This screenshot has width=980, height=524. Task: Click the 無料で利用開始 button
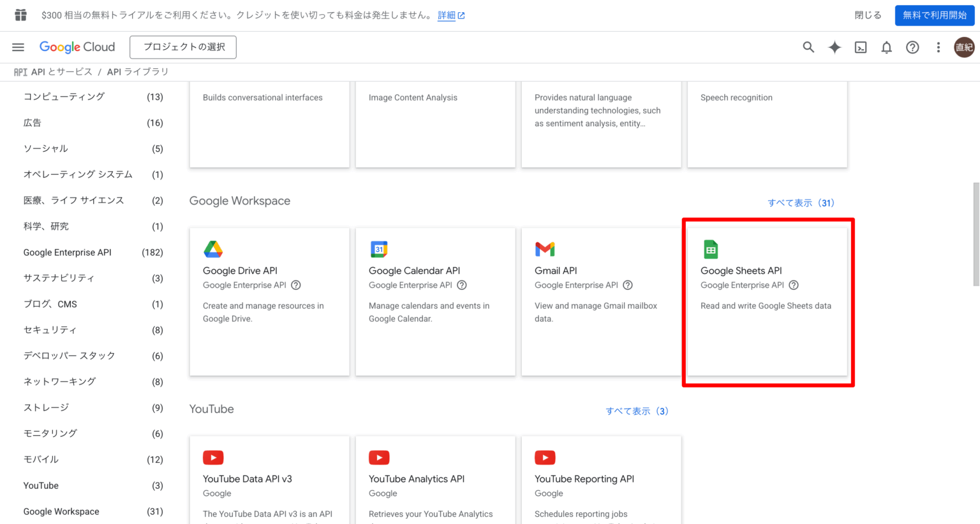tap(934, 14)
